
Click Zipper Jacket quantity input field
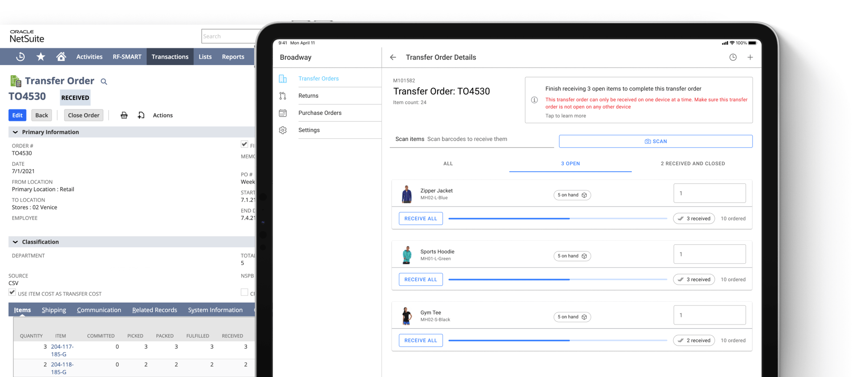[710, 193]
